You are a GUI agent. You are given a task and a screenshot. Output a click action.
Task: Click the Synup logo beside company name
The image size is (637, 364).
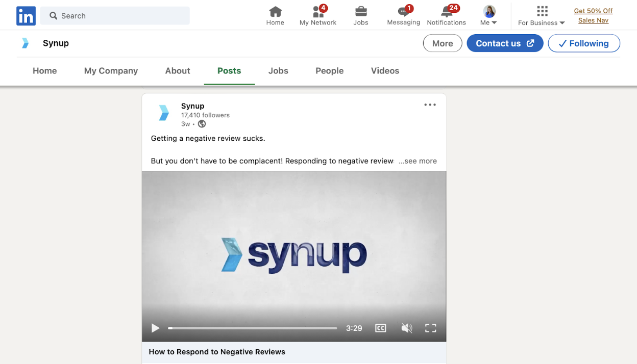(26, 43)
